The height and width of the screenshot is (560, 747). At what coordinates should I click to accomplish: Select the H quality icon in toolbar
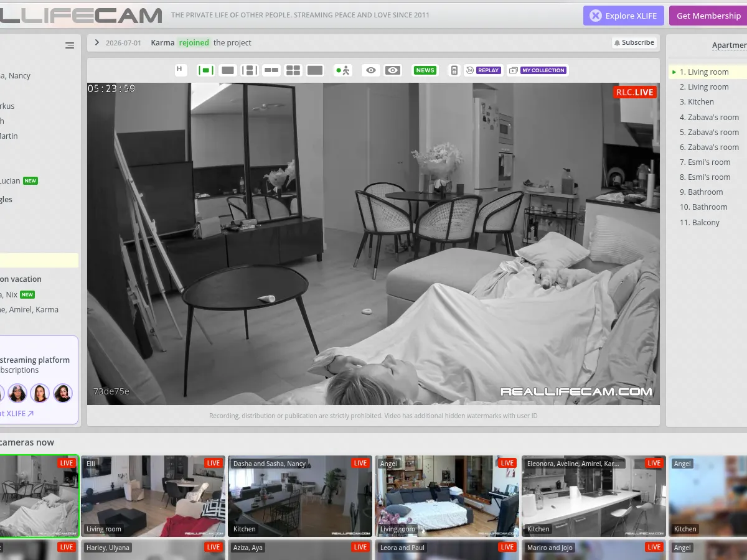(180, 70)
